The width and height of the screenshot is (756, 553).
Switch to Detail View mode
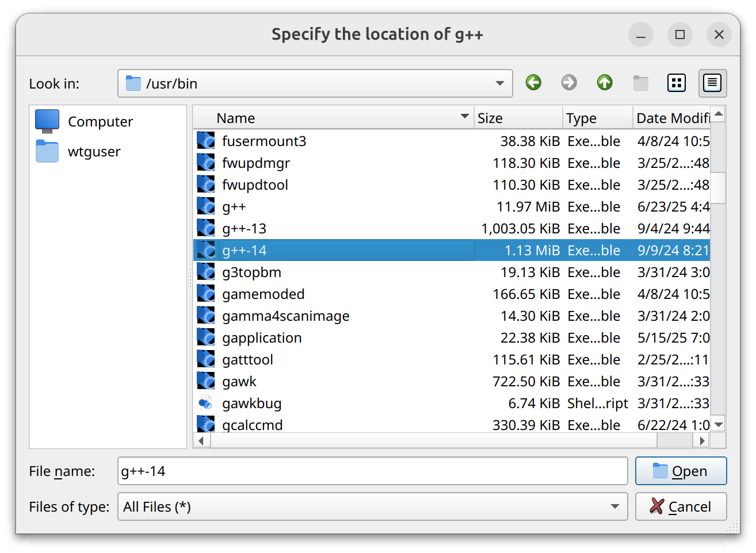tap(712, 83)
